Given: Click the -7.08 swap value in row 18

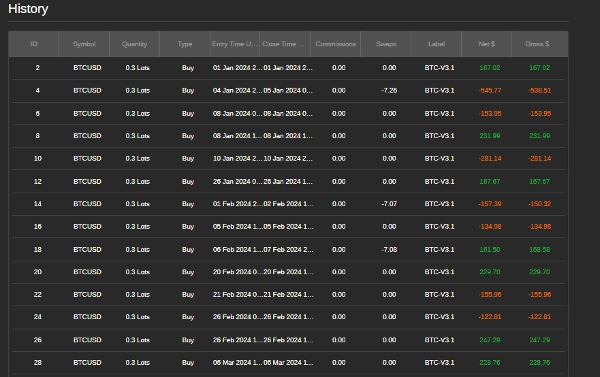Looking at the screenshot, I should click(x=389, y=250).
